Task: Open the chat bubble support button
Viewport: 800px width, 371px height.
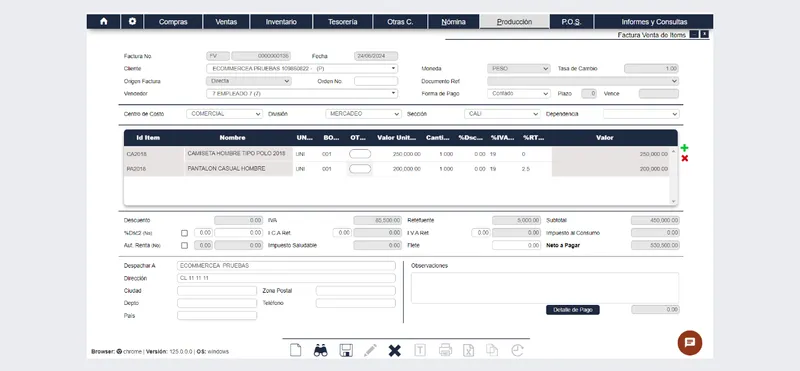Action: point(690,342)
